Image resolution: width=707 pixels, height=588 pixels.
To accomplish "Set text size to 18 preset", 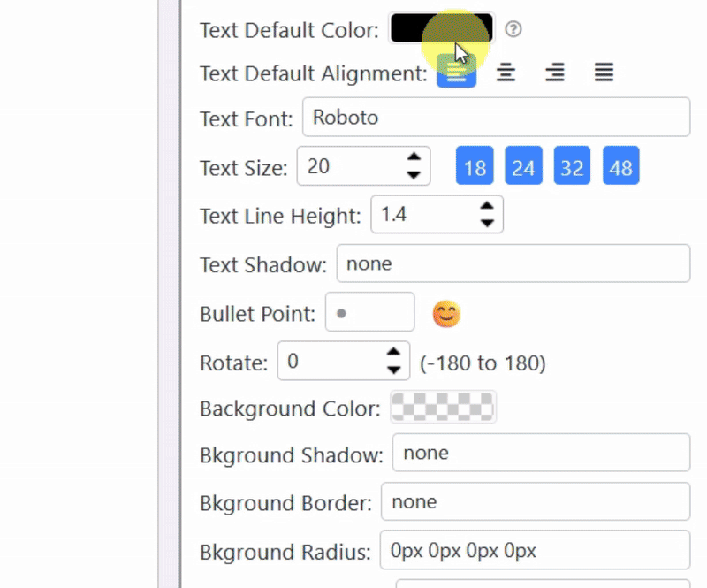I will click(475, 167).
